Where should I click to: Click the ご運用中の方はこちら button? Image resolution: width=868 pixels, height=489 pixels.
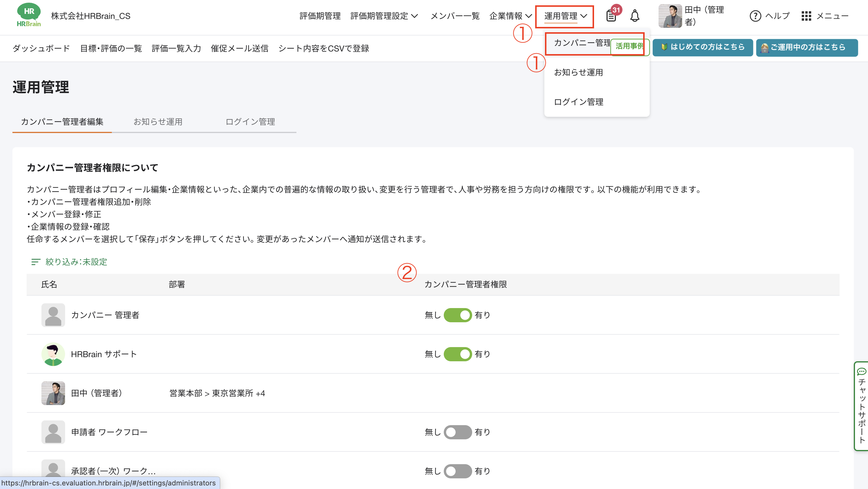coord(807,47)
